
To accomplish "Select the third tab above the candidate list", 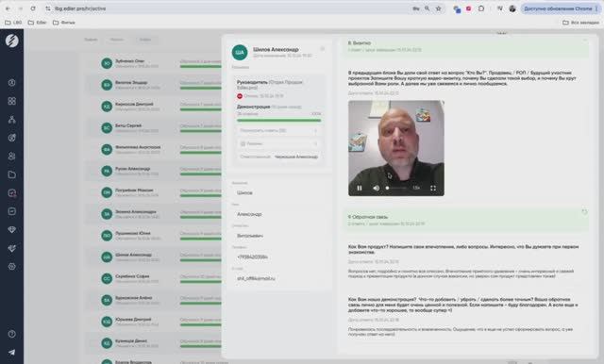I will click(145, 40).
